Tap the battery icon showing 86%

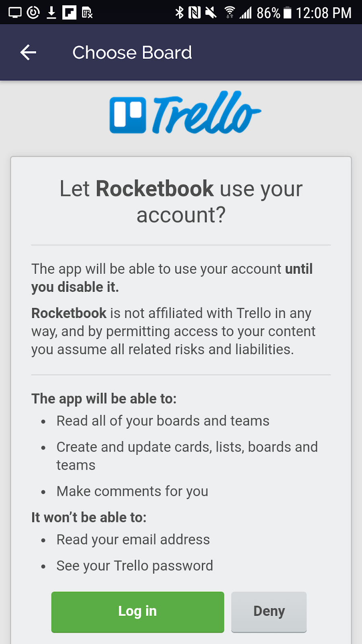[x=287, y=12]
